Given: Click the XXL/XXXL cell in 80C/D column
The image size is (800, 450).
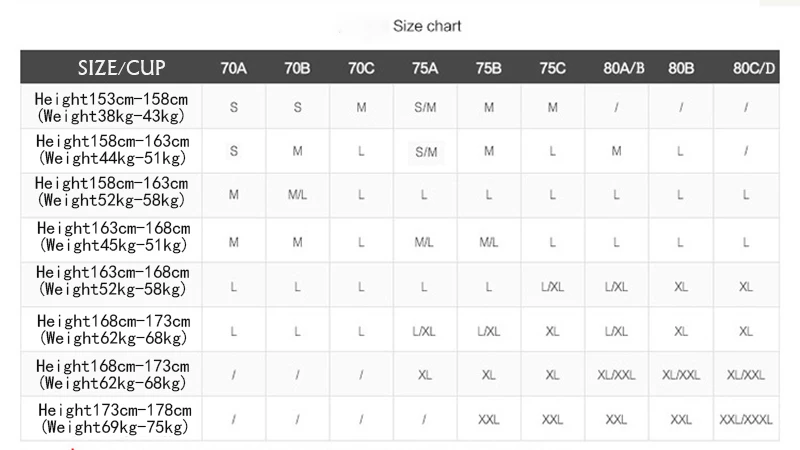Looking at the screenshot, I should [x=746, y=420].
